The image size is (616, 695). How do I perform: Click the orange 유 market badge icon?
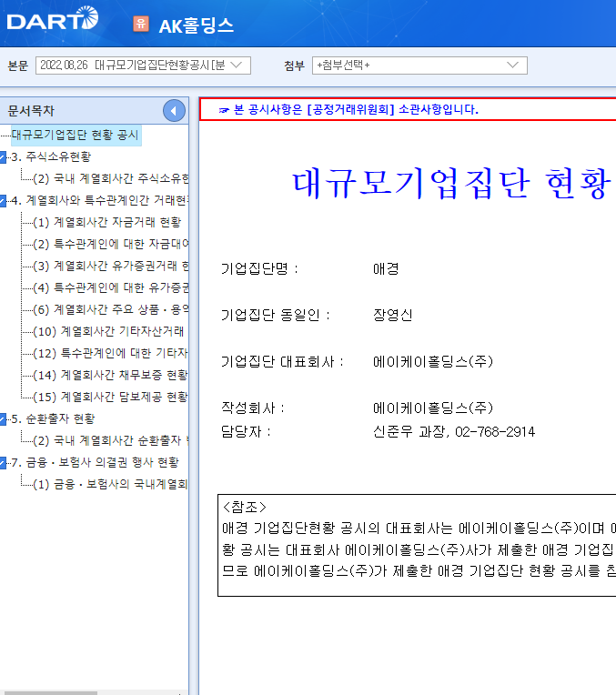pos(141,24)
